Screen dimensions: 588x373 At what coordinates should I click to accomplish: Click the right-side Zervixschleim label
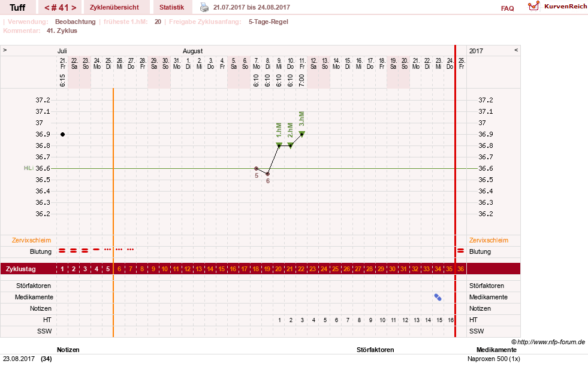(x=489, y=240)
